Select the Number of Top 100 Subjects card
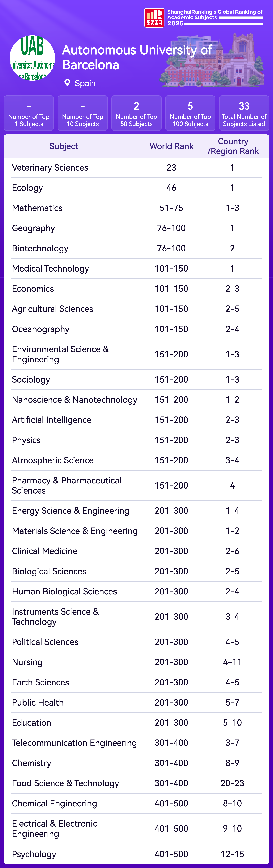Screen dimensions: 273x868 190,113
